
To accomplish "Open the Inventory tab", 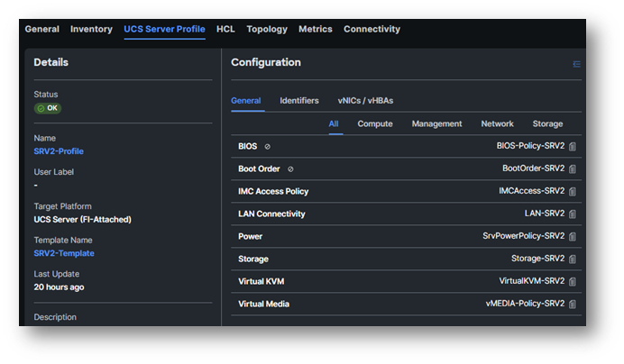I will [91, 29].
